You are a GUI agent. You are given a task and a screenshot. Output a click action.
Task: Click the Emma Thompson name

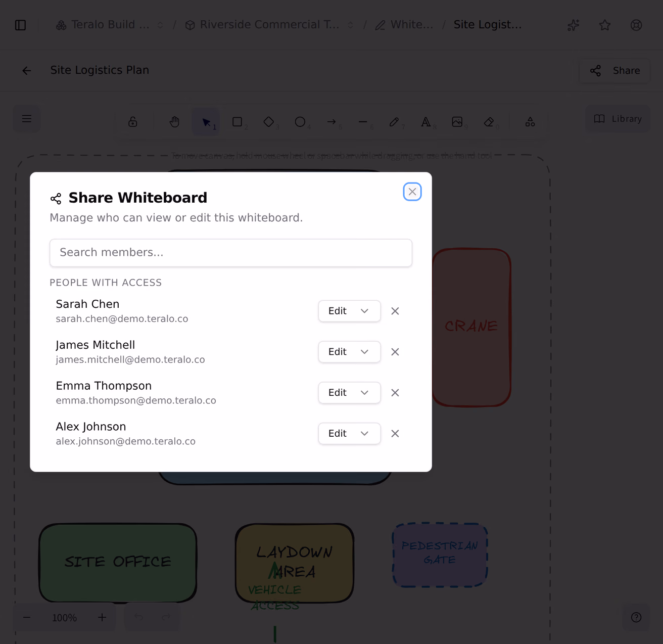[x=104, y=386]
